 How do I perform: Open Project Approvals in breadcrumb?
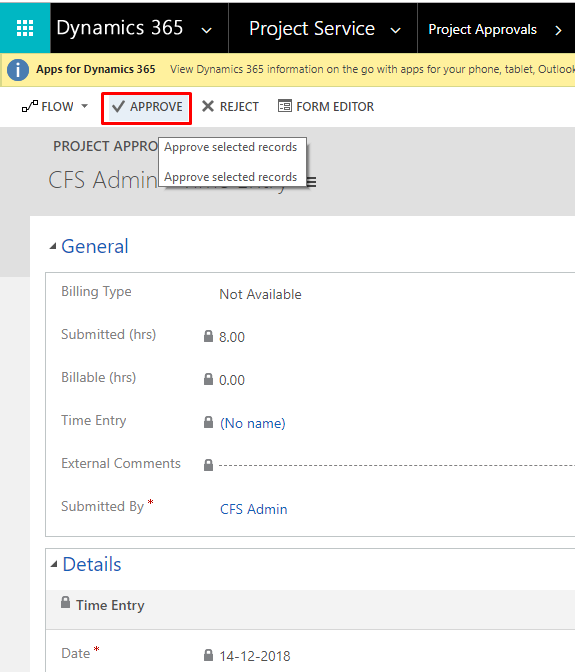[x=482, y=30]
